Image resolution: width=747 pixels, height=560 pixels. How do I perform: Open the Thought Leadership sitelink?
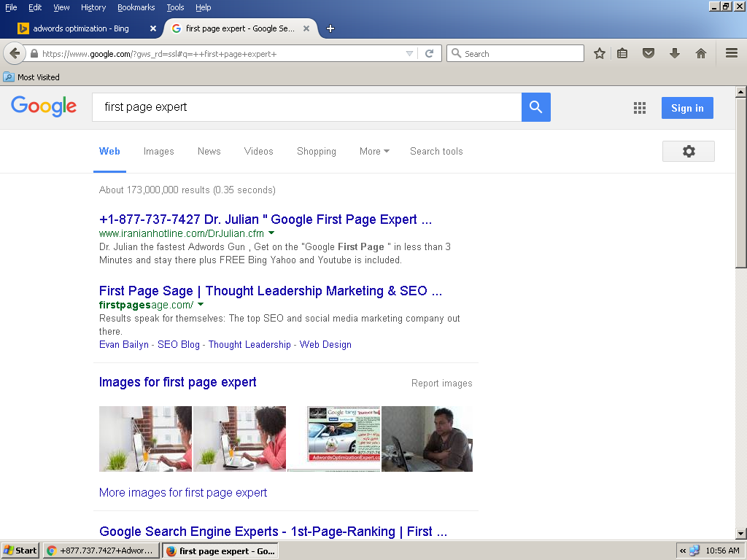(x=249, y=344)
